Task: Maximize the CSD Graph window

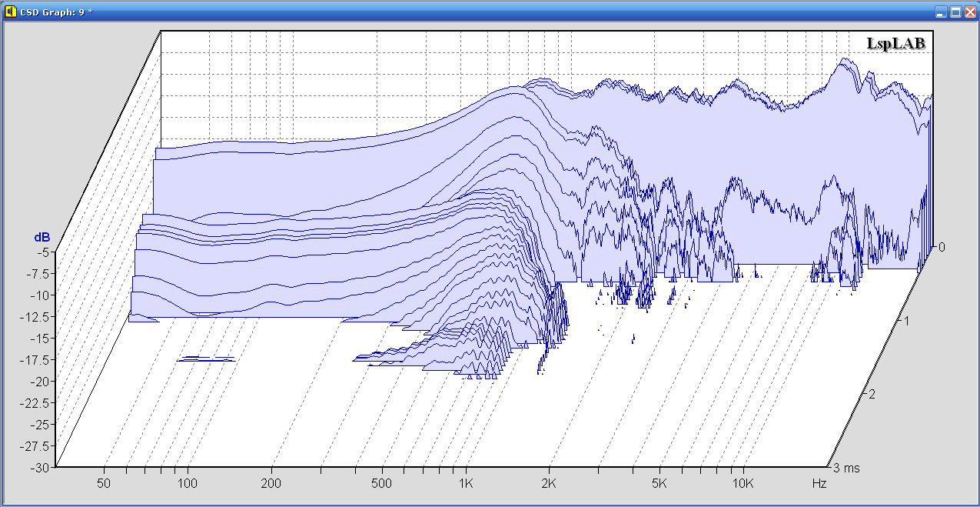Action: click(x=955, y=12)
